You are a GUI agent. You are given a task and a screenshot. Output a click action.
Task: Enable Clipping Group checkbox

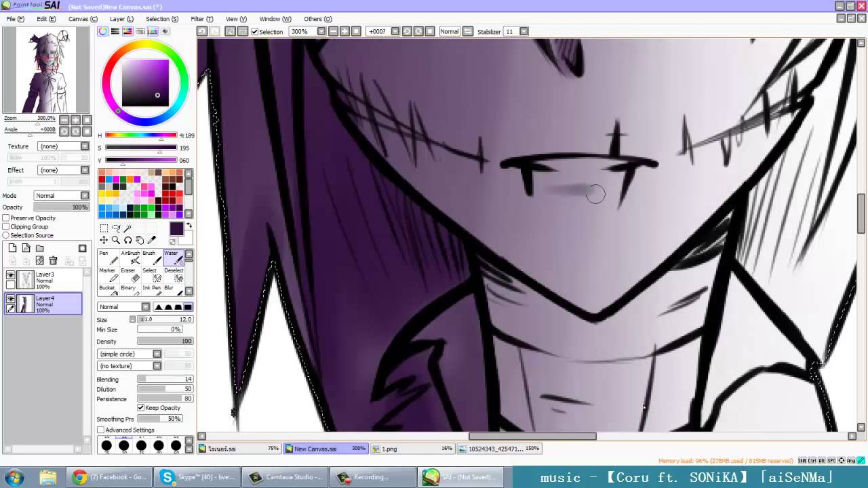click(x=6, y=227)
